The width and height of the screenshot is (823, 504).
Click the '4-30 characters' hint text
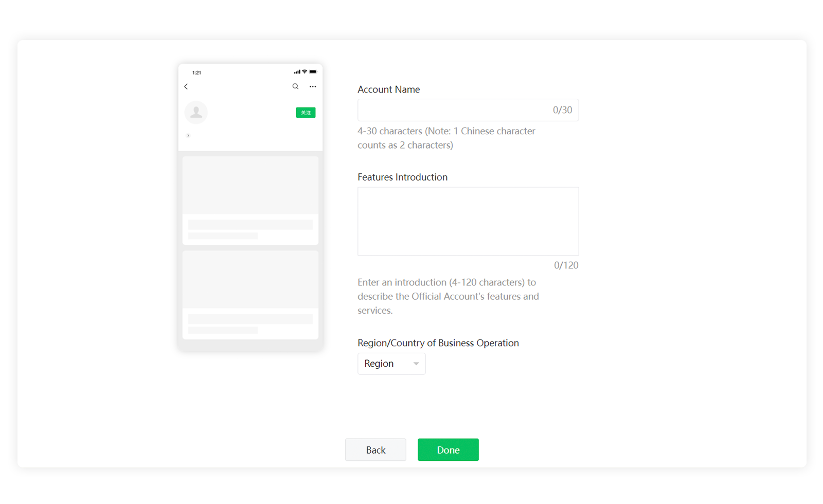pos(446,138)
